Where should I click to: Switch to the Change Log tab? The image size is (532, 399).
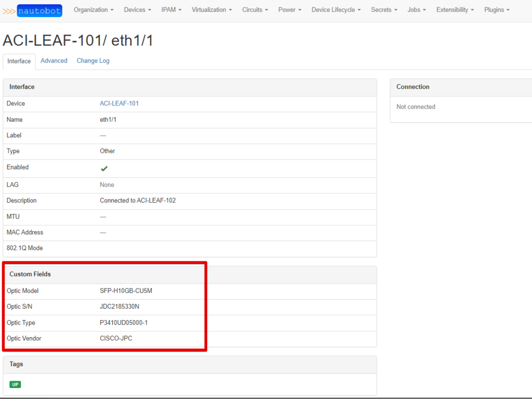pyautogui.click(x=93, y=61)
